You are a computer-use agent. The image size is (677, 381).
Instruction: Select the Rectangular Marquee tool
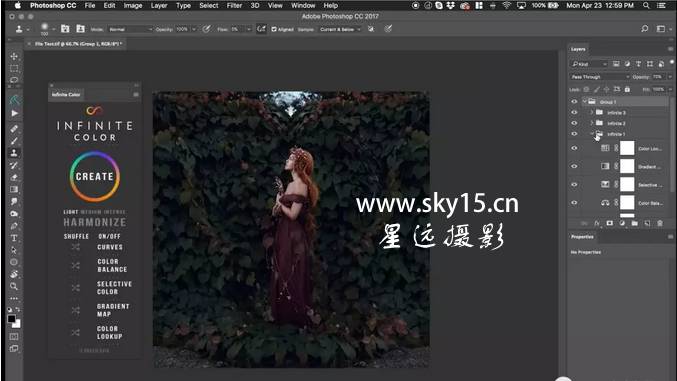click(14, 68)
